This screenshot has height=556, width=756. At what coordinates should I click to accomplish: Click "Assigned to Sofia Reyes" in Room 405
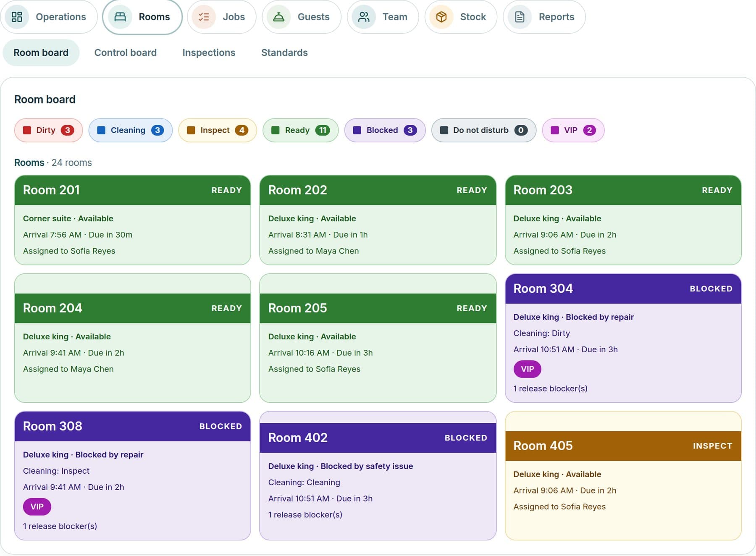pyautogui.click(x=560, y=507)
